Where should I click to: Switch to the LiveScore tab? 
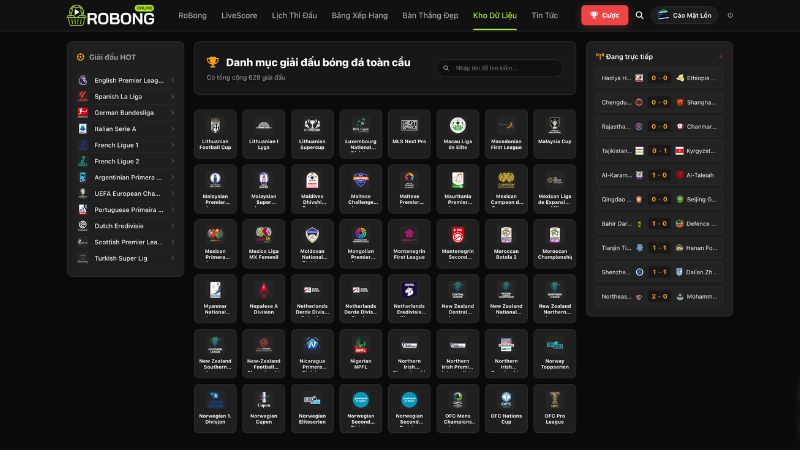239,15
